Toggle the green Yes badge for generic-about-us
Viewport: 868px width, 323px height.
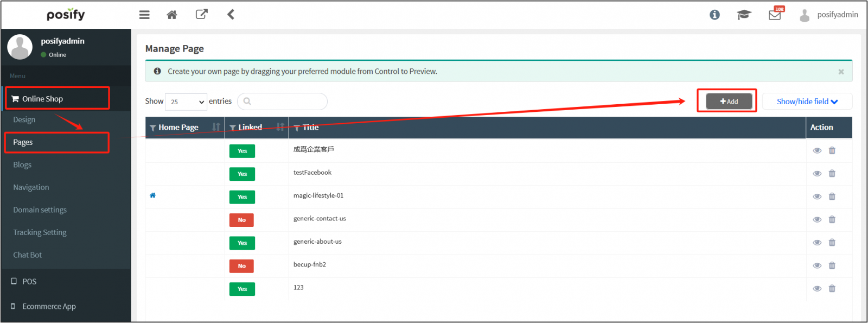[x=242, y=243]
